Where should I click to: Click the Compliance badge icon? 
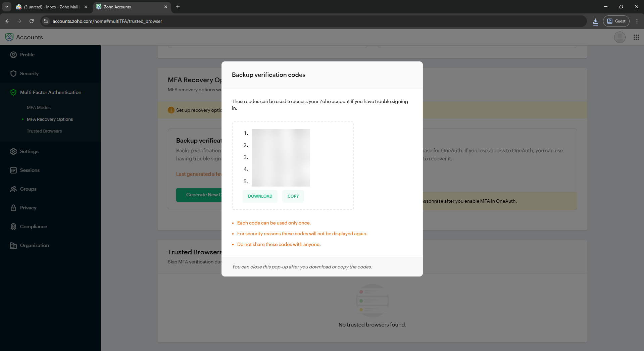tap(13, 227)
